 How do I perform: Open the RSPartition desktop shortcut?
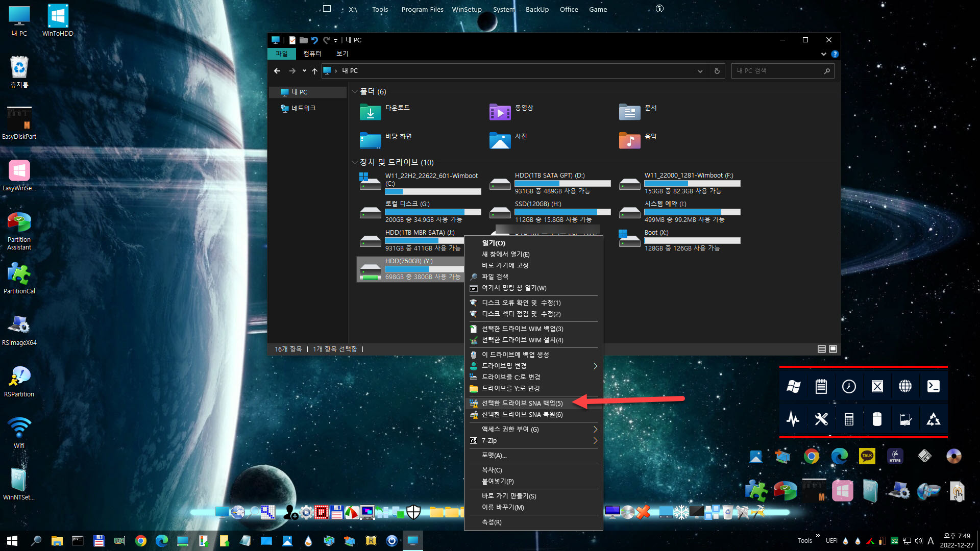[19, 382]
